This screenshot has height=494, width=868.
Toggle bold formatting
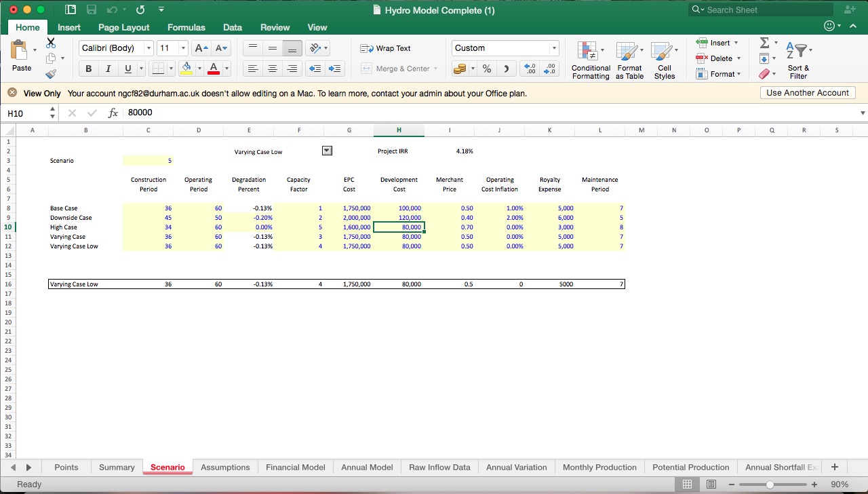(87, 69)
